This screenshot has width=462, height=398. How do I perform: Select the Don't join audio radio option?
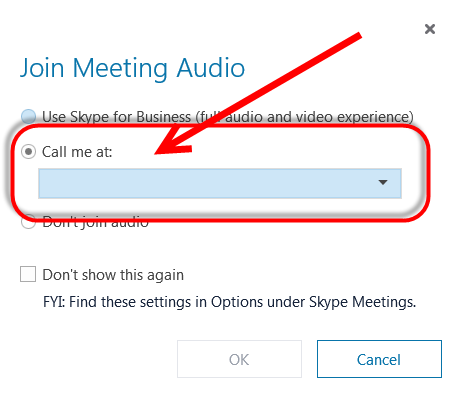pos(28,222)
